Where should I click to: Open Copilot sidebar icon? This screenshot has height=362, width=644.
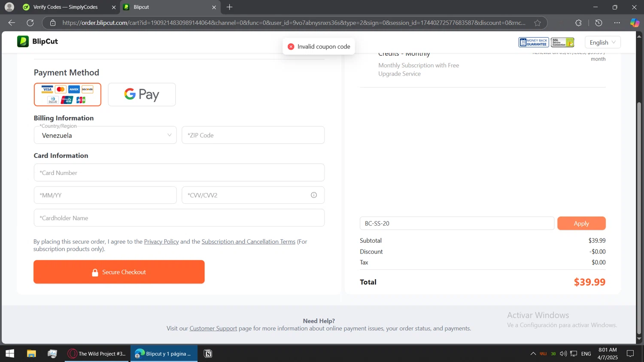click(x=635, y=23)
